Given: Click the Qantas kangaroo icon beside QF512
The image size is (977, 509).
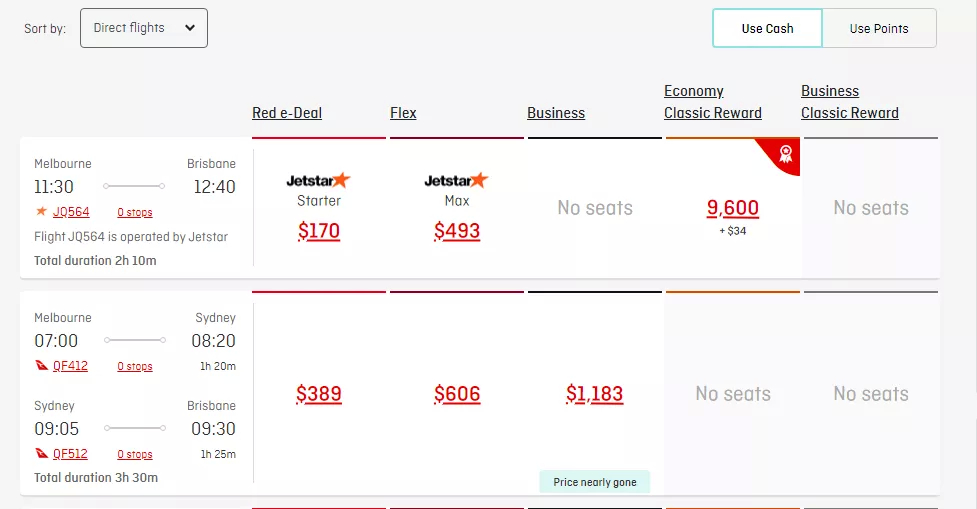Looking at the screenshot, I should point(41,454).
